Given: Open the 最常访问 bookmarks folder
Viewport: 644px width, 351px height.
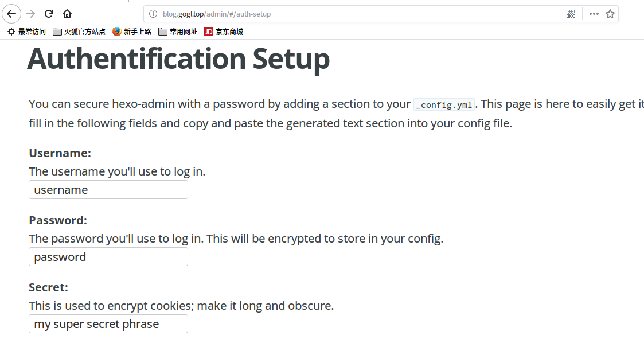Looking at the screenshot, I should click(x=26, y=32).
